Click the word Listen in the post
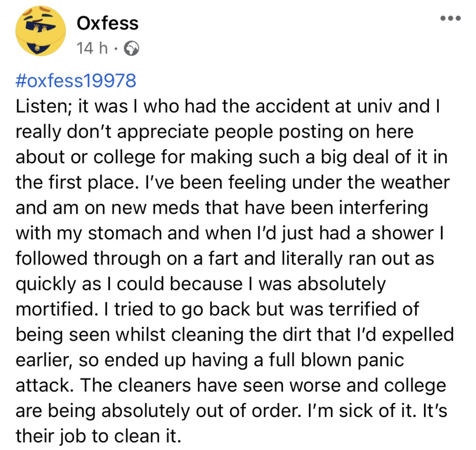 coord(42,107)
